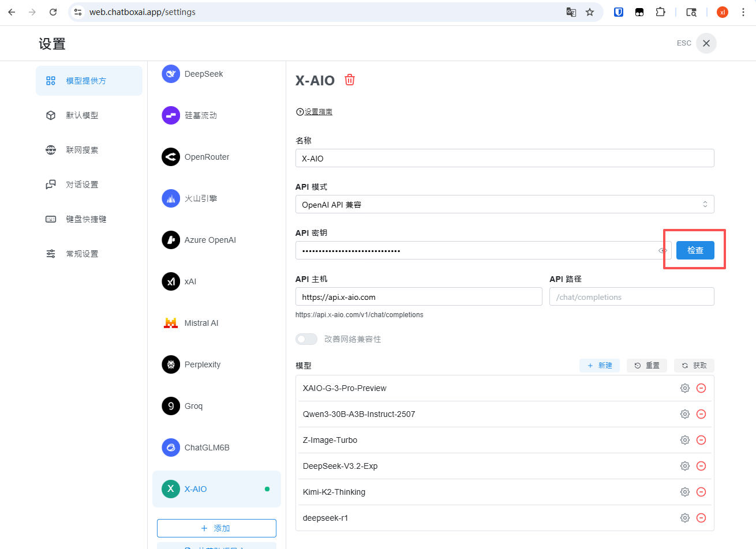The image size is (756, 549).
Task: Click the XAIO-G-3-Pro-Preview model name
Action: point(345,388)
